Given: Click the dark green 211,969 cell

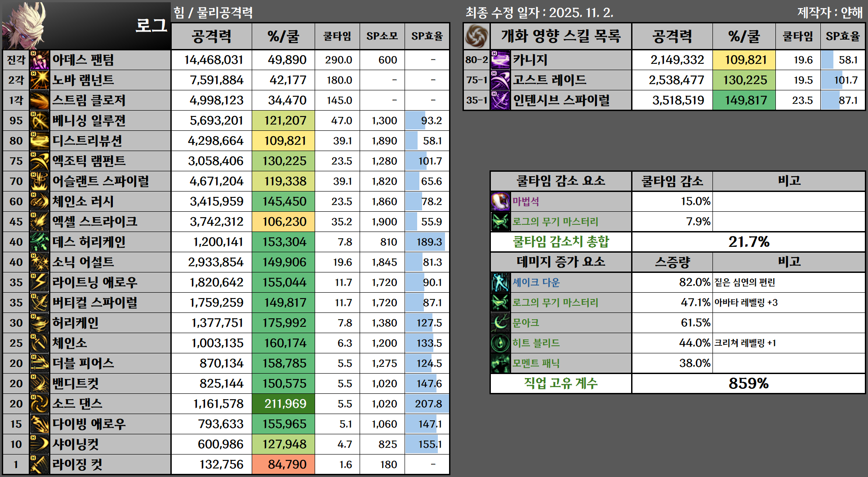Looking at the screenshot, I should pyautogui.click(x=284, y=404).
